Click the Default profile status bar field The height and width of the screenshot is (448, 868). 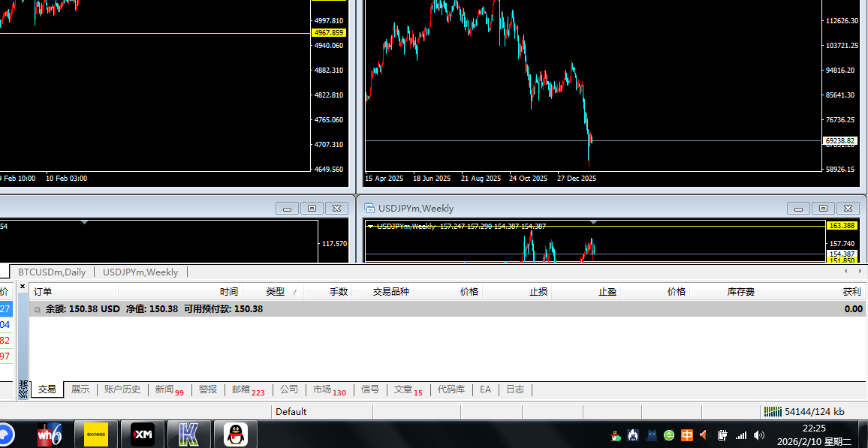[291, 411]
